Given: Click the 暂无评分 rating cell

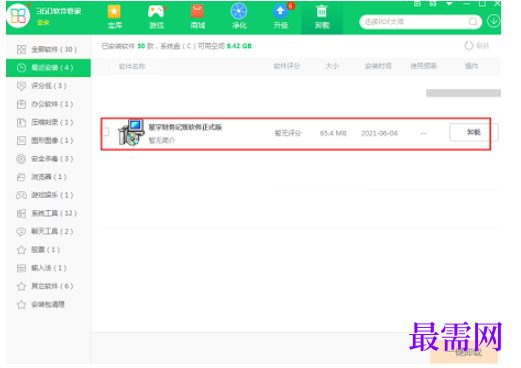Looking at the screenshot, I should pyautogui.click(x=288, y=133).
